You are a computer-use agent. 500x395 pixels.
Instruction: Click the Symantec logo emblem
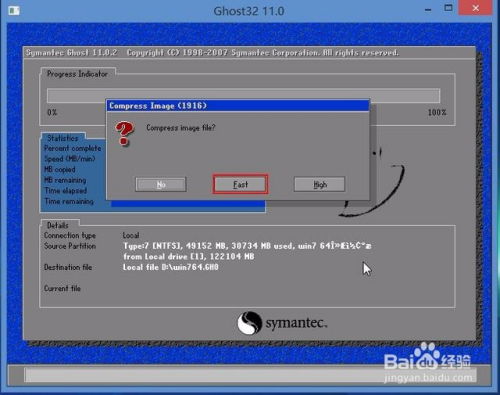coord(249,323)
